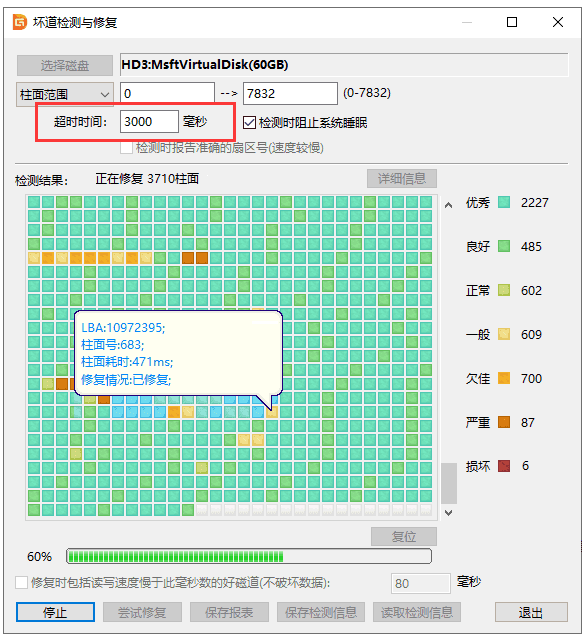
Task: Click the green progress bar
Action: (x=249, y=556)
